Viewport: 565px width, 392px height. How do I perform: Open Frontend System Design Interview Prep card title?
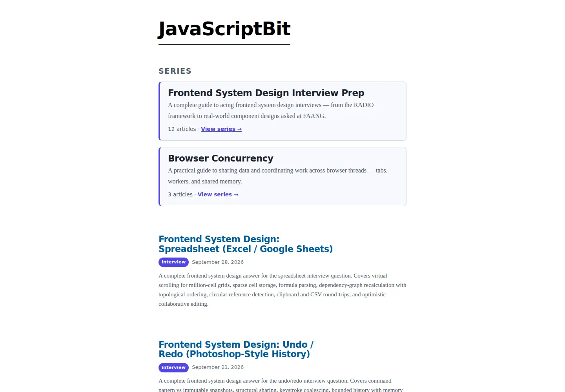coord(266,93)
